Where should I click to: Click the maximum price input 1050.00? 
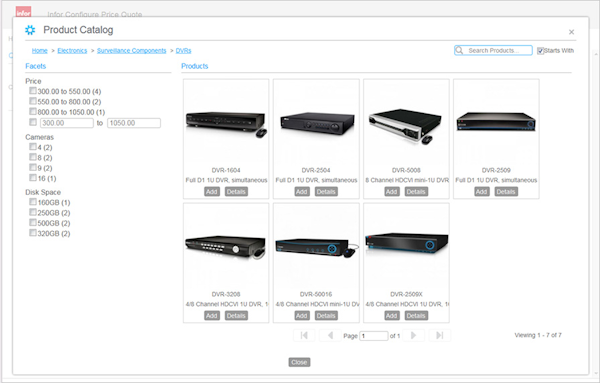[x=134, y=123]
